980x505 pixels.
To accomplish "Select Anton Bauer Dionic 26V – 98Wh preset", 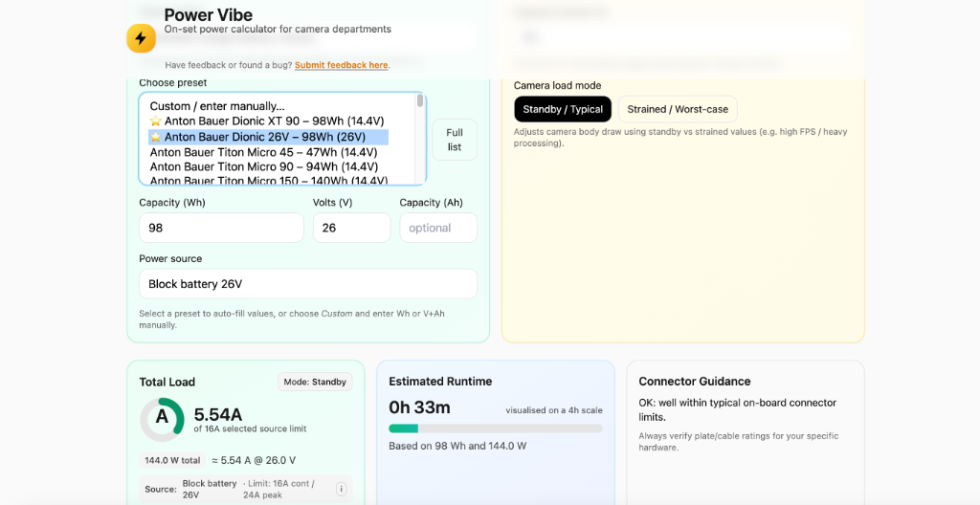I will pos(268,137).
